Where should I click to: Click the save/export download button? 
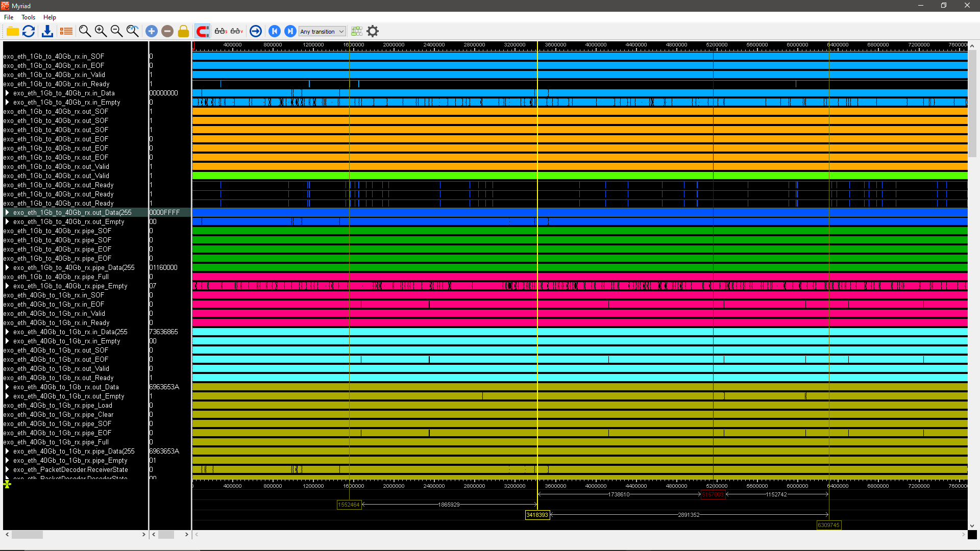click(x=47, y=31)
